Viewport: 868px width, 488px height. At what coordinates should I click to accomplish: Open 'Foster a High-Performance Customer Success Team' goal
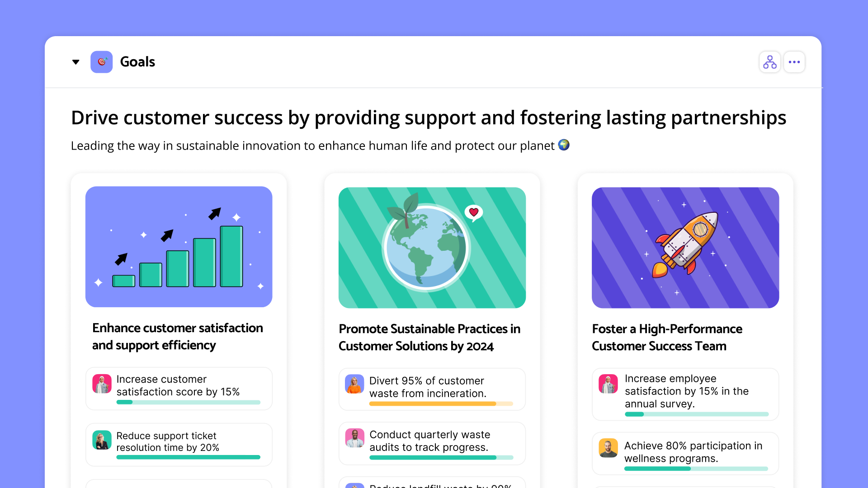(667, 337)
